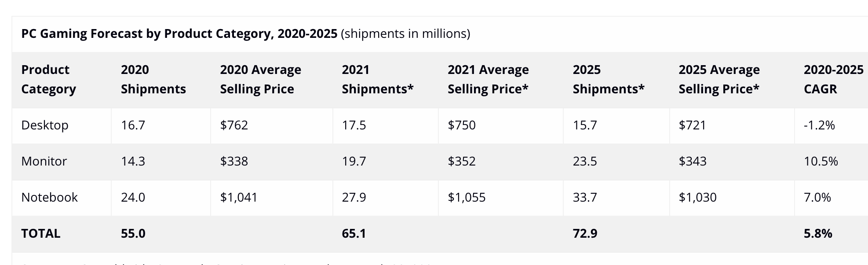Click the 2020 Shipments column header
The image size is (868, 265).
pos(153,79)
